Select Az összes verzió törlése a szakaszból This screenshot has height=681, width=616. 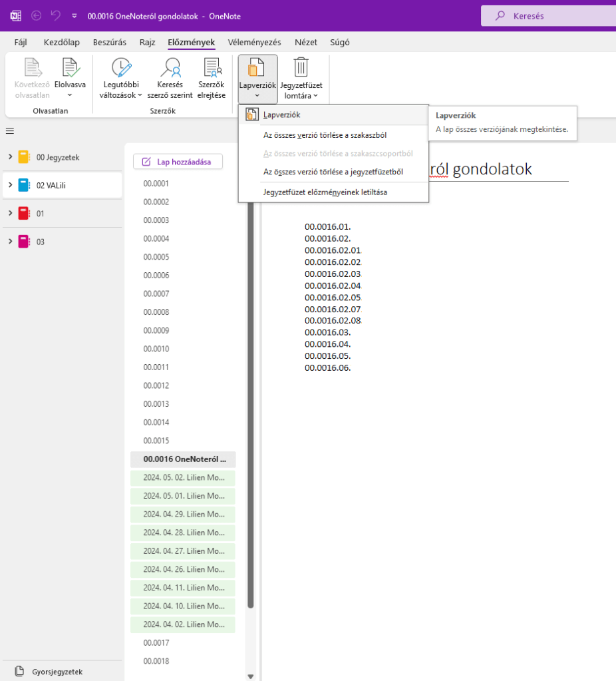click(325, 135)
